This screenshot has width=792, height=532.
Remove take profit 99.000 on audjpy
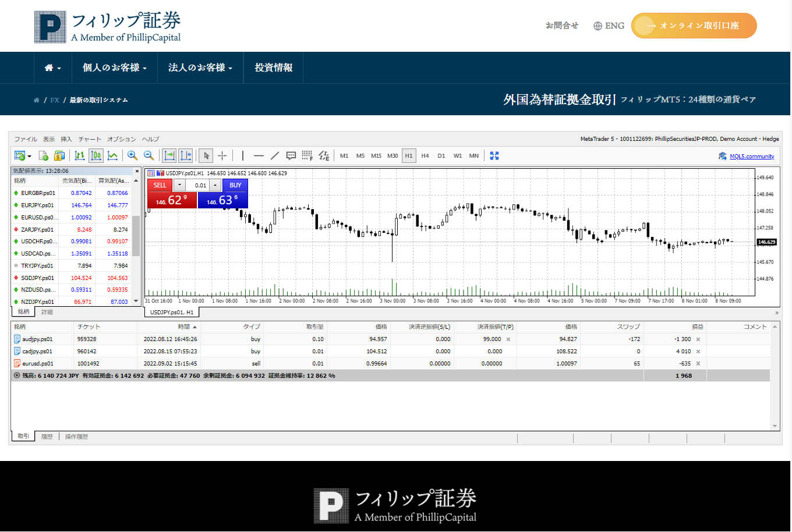508,339
